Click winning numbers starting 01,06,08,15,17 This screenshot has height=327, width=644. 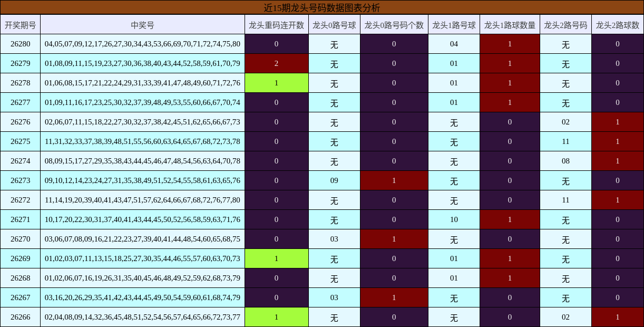click(142, 83)
